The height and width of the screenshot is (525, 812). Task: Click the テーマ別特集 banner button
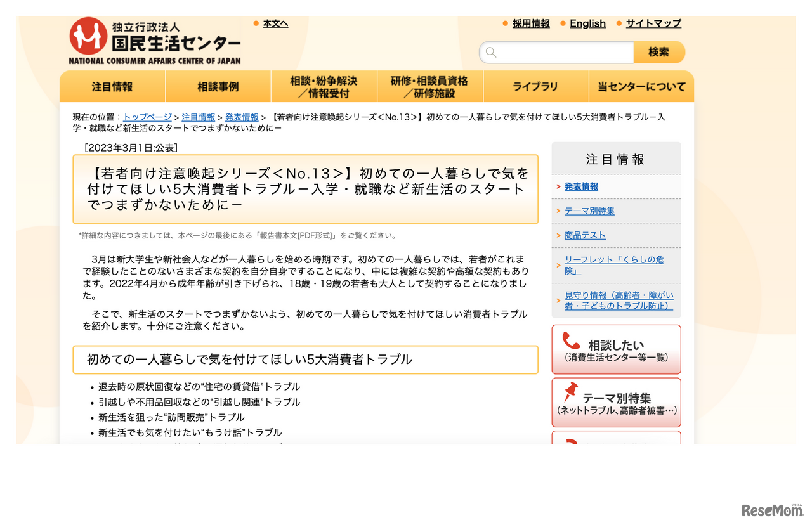tap(616, 403)
